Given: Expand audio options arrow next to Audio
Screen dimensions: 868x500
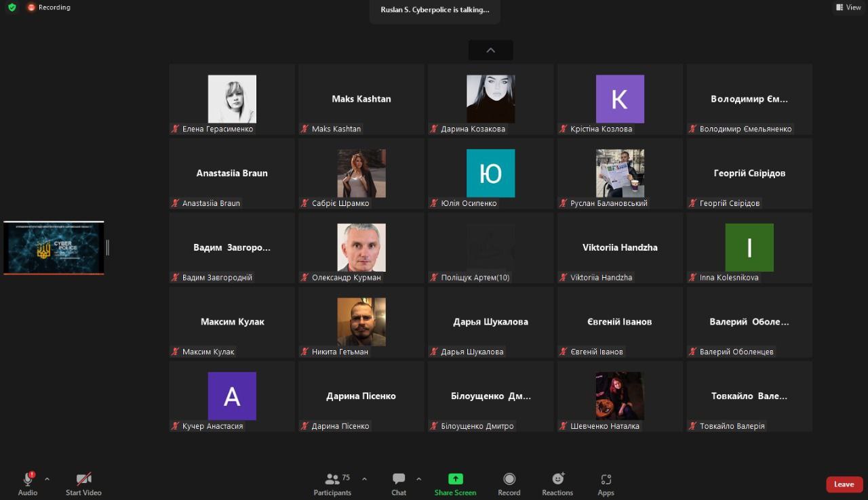Looking at the screenshot, I should (x=47, y=479).
